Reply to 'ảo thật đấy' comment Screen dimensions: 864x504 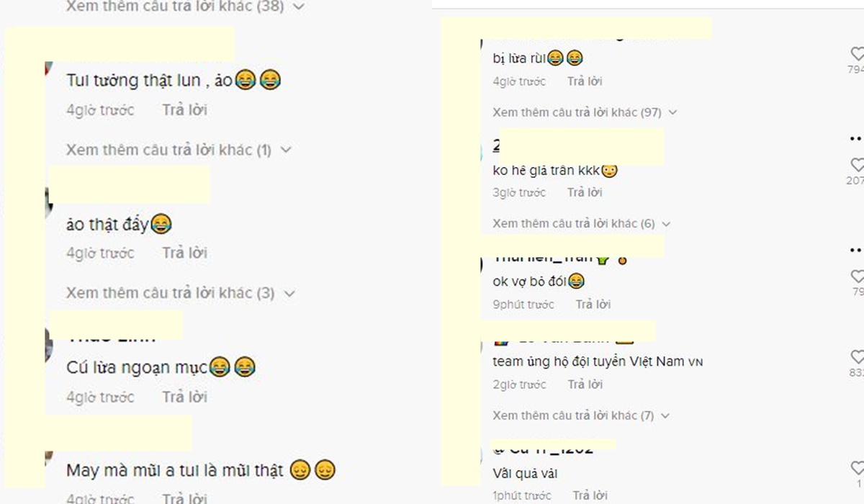[x=184, y=253]
